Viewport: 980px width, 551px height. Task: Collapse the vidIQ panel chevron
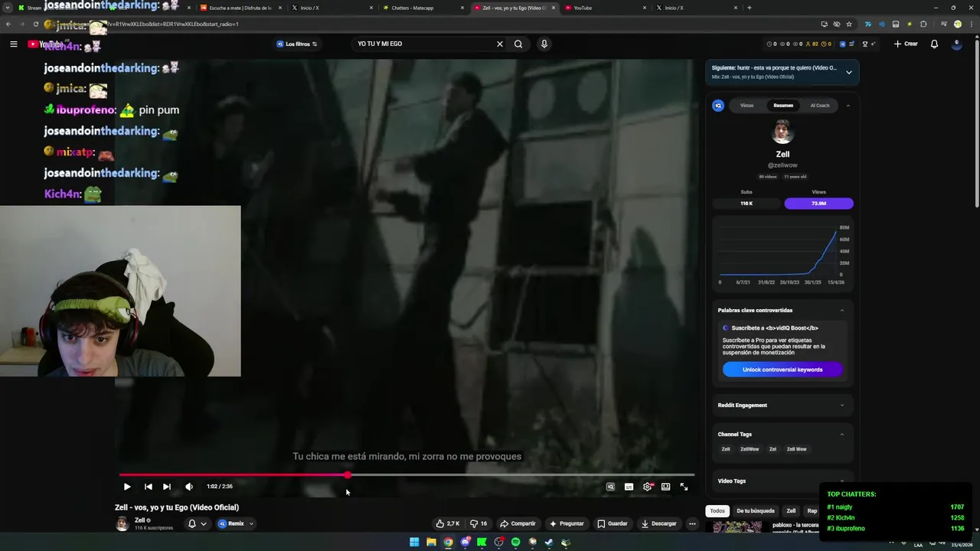coord(848,106)
